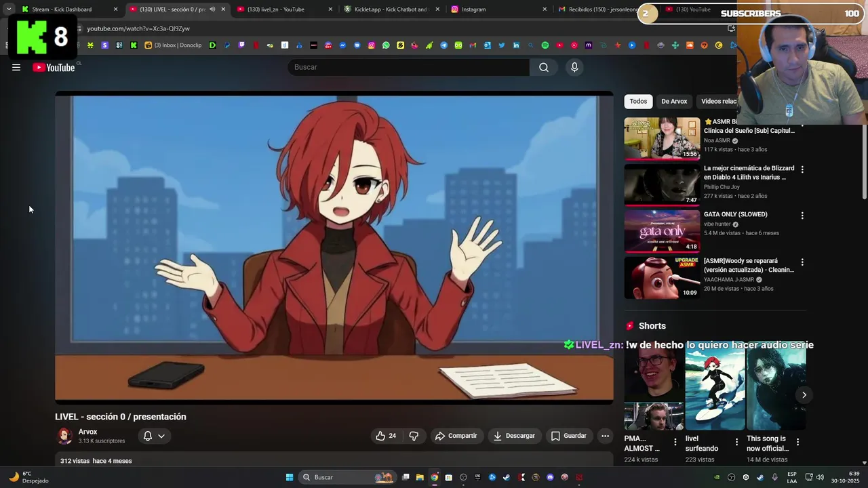The width and height of the screenshot is (868, 488).
Task: Close the Stream - Kick Dashboard tab
Action: [115, 9]
